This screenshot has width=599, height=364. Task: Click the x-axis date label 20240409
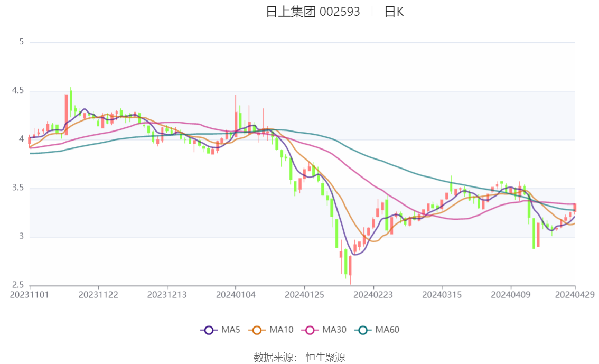[511, 295]
